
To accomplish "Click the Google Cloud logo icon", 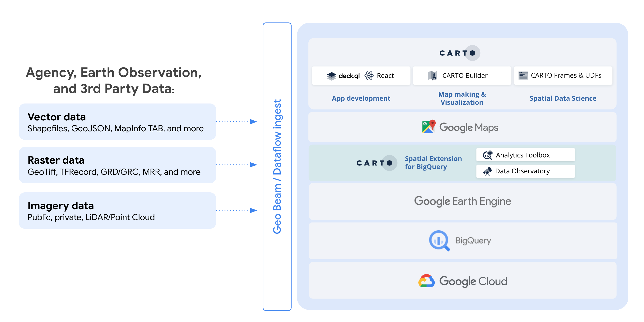I will [426, 281].
